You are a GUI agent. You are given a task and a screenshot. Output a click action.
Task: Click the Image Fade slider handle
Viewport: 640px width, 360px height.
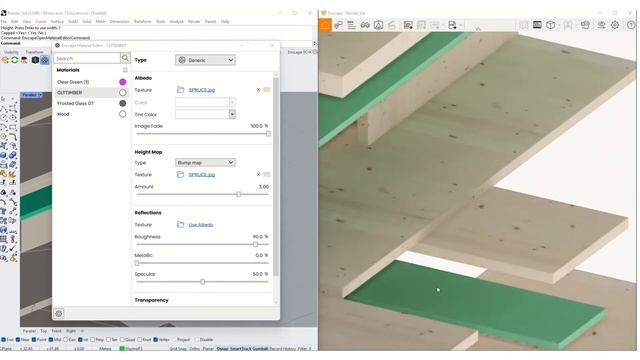point(268,133)
